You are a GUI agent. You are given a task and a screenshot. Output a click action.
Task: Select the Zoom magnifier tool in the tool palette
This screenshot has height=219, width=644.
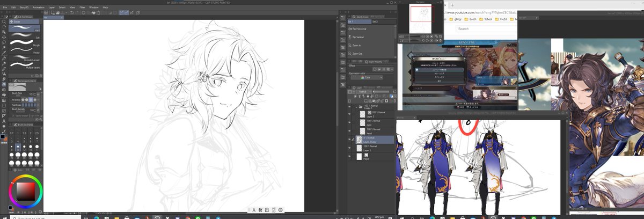tap(4, 22)
